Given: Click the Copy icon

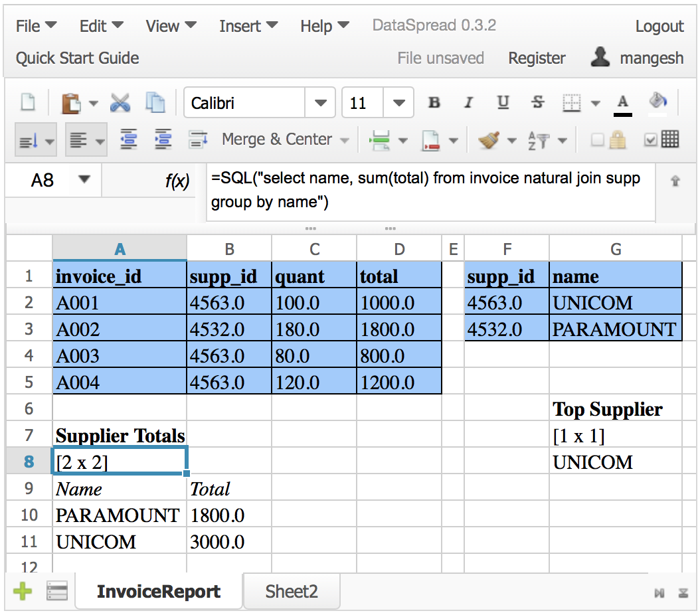Looking at the screenshot, I should tap(155, 103).
